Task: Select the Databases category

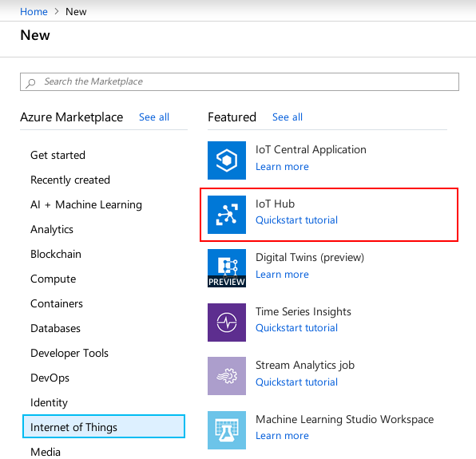Action: (x=55, y=328)
